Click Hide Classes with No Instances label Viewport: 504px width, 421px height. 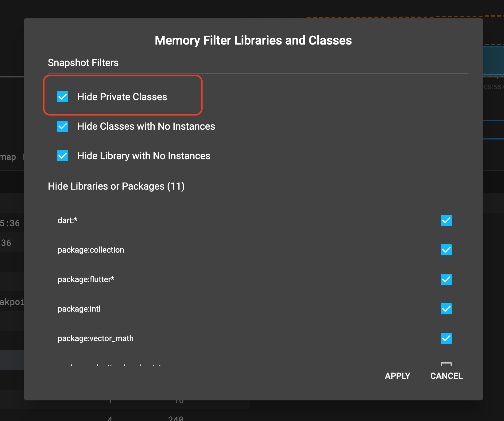click(x=146, y=126)
